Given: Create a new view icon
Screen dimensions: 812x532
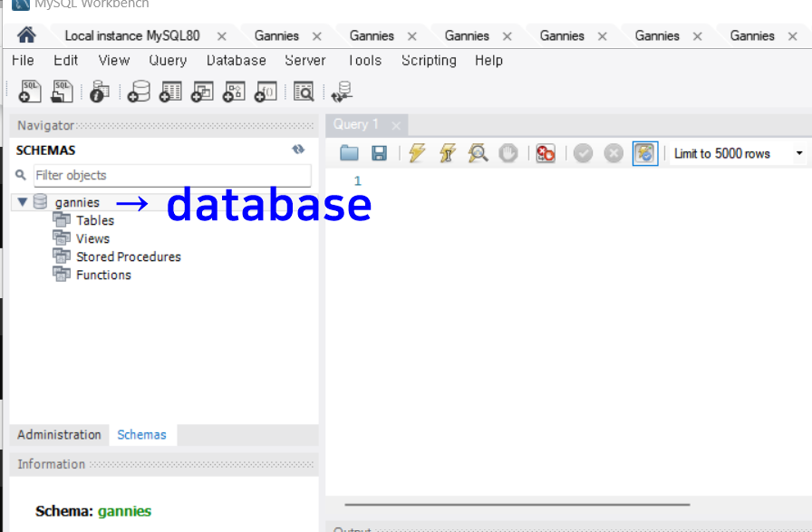Looking at the screenshot, I should (x=202, y=92).
